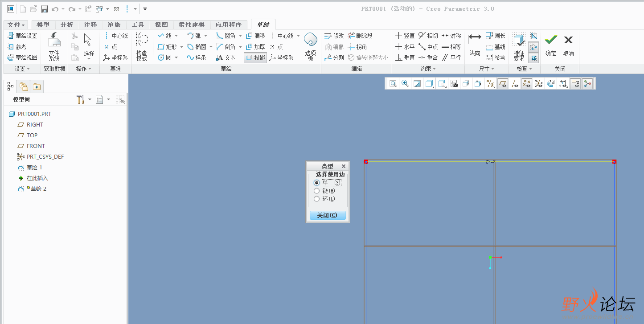This screenshot has height=324, width=644.
Task: Select the Corner trim tool
Action: [357, 47]
